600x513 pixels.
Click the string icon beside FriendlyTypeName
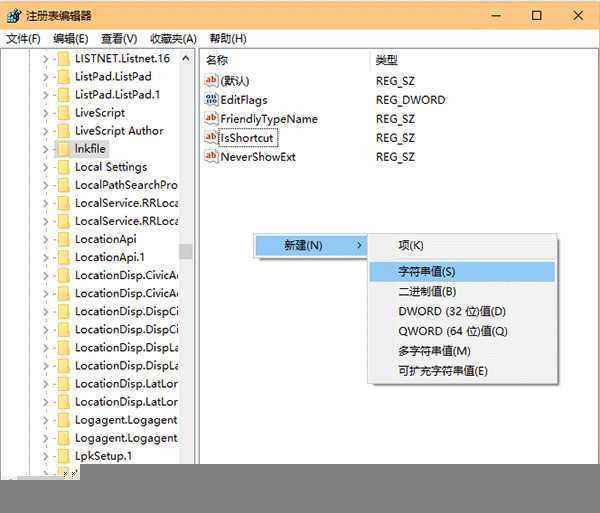(x=211, y=119)
